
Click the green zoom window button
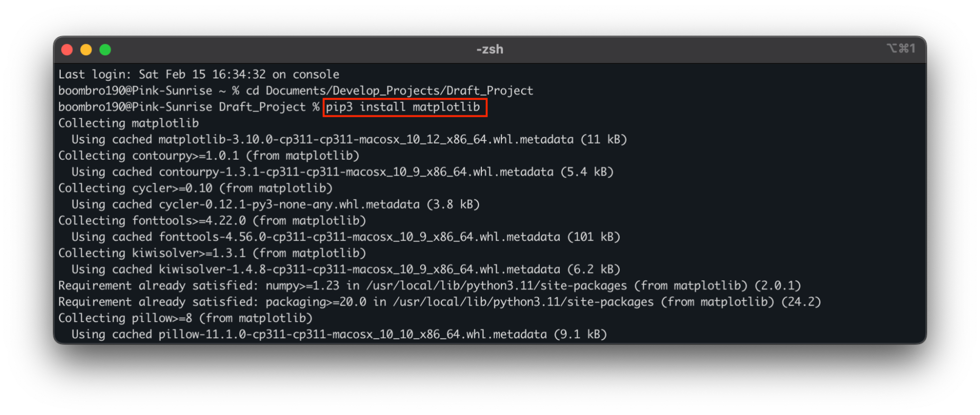105,50
